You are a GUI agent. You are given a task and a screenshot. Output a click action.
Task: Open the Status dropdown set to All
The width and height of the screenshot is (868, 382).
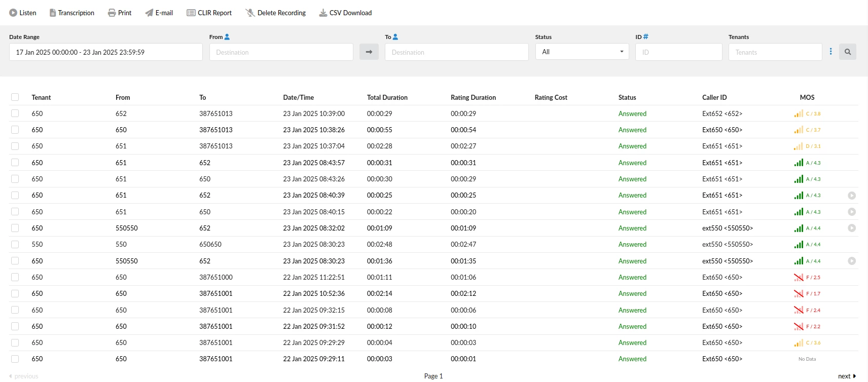click(582, 52)
